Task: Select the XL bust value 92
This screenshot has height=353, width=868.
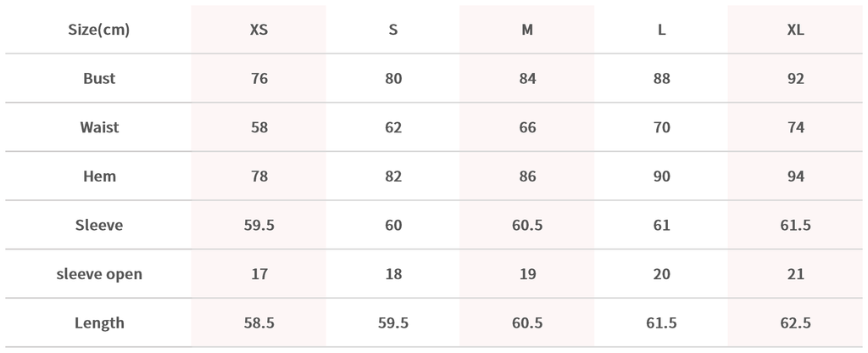Action: (x=795, y=79)
